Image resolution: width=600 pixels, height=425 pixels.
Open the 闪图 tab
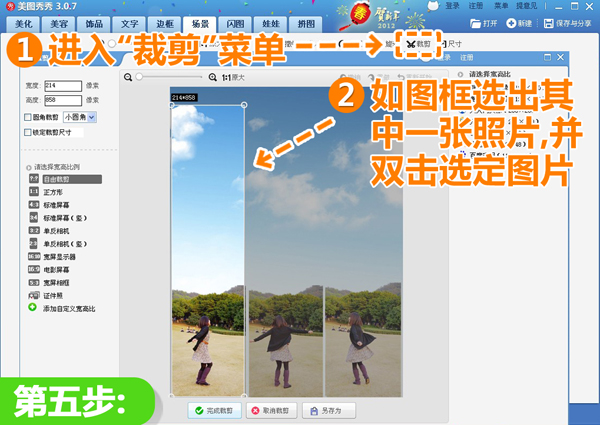[235, 24]
